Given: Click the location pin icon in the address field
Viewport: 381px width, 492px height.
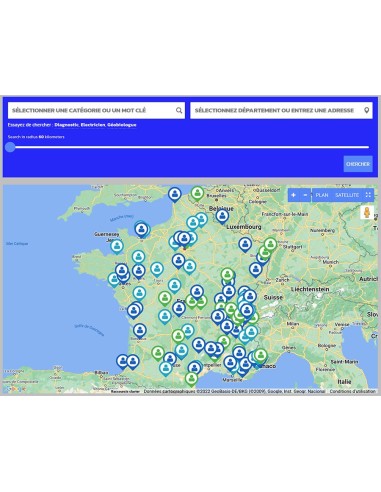Looking at the screenshot, I should tap(367, 110).
